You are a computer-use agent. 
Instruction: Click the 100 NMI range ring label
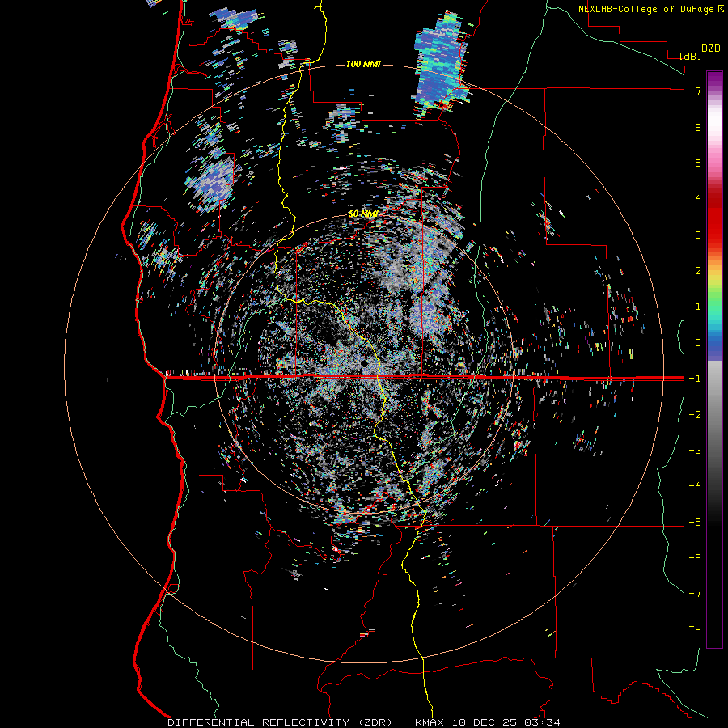[363, 64]
